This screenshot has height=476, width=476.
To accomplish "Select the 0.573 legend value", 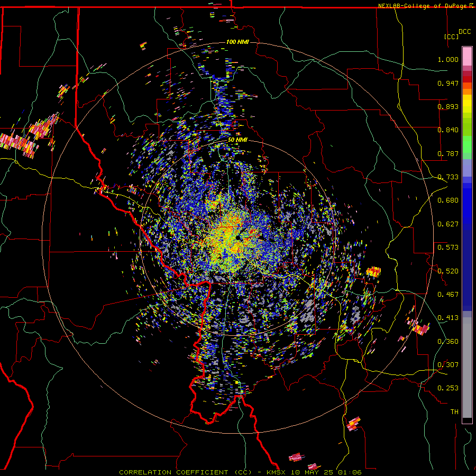I will coord(448,248).
